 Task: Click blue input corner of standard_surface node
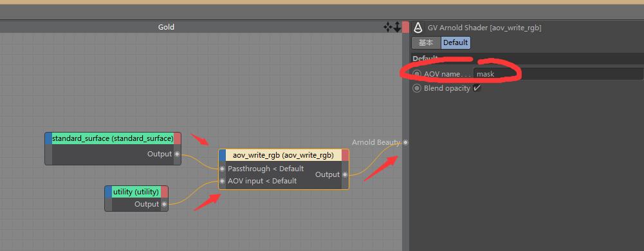(x=48, y=138)
